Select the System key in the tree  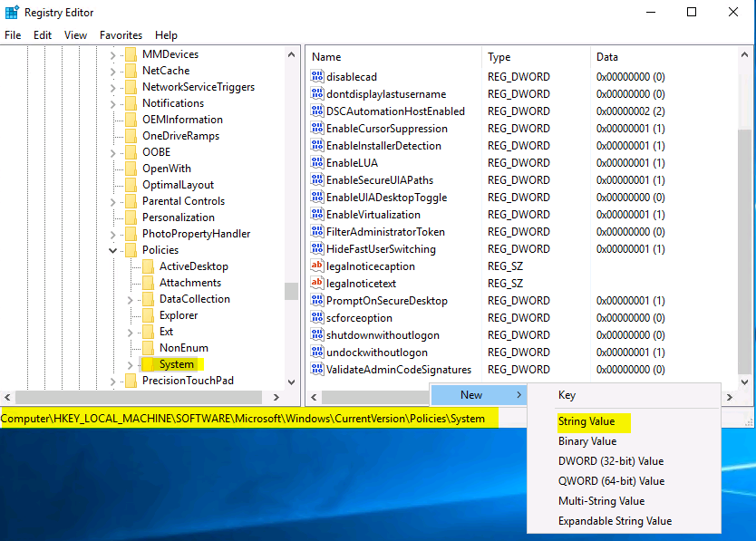[x=176, y=364]
